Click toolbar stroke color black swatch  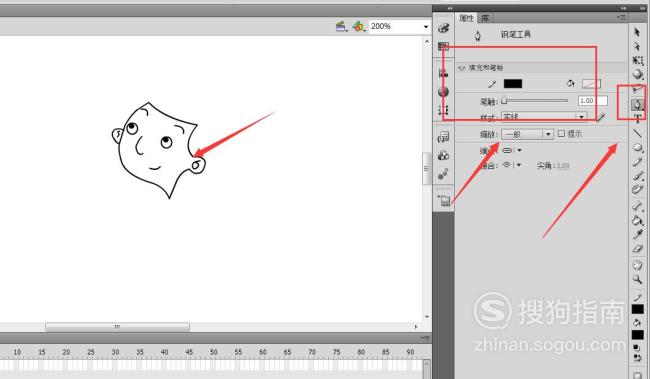coord(637,309)
